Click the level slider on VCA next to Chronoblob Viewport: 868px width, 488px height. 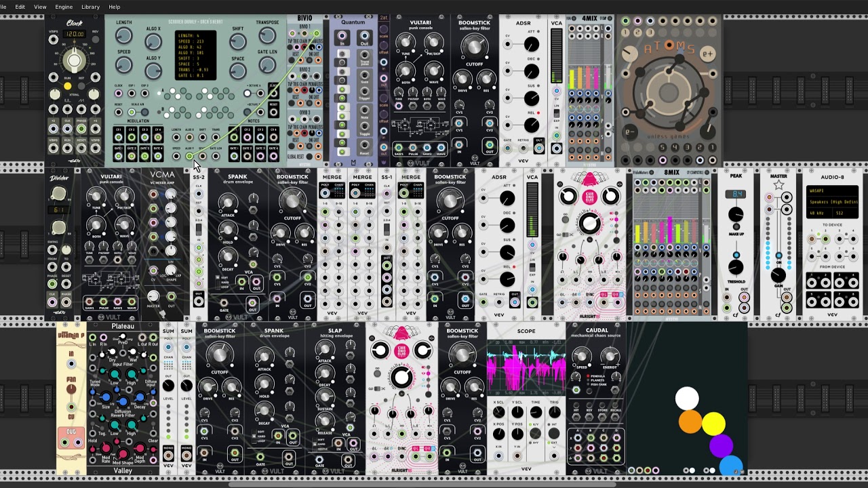(x=532, y=209)
